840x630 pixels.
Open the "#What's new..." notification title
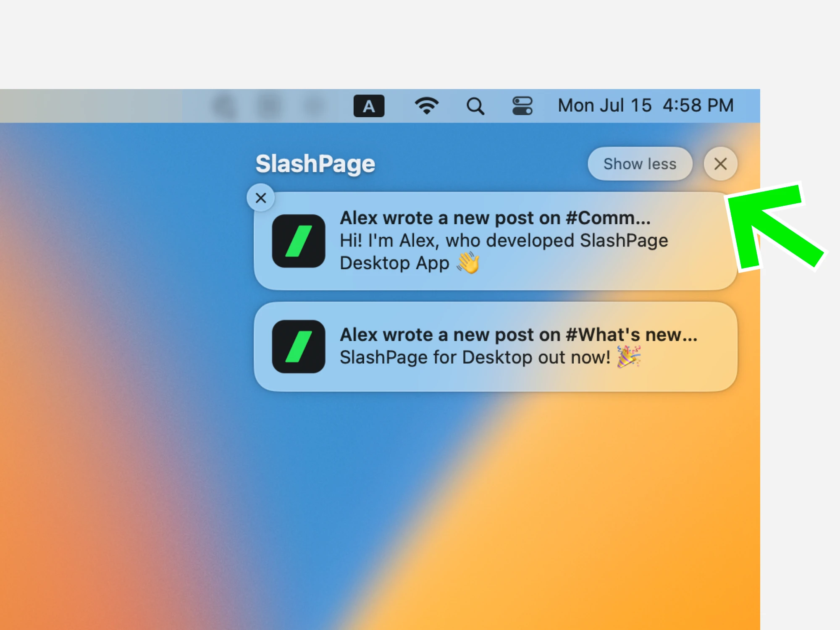tap(518, 335)
